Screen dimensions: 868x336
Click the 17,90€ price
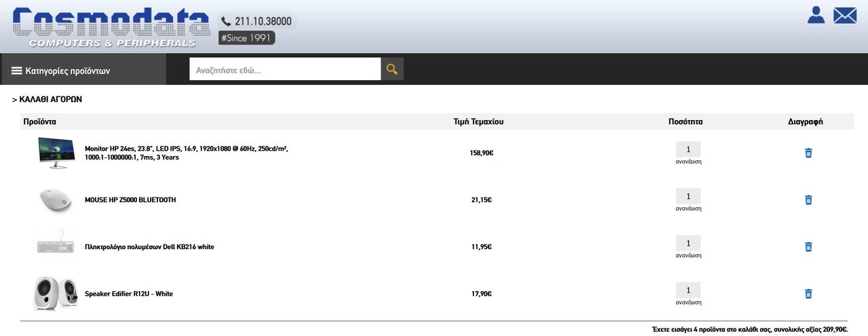point(481,294)
